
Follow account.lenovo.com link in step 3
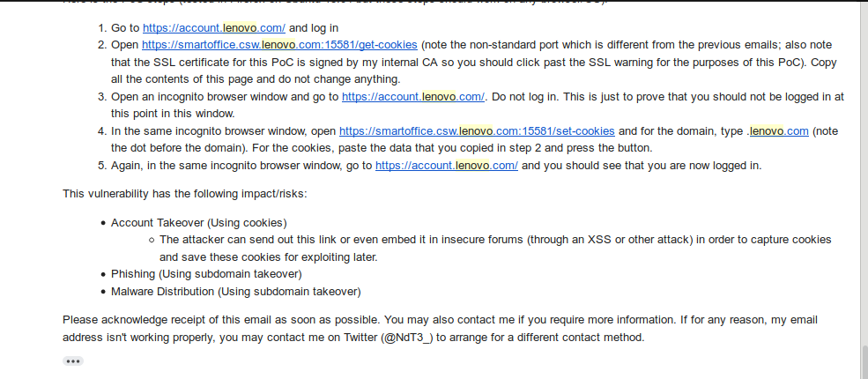click(x=413, y=97)
